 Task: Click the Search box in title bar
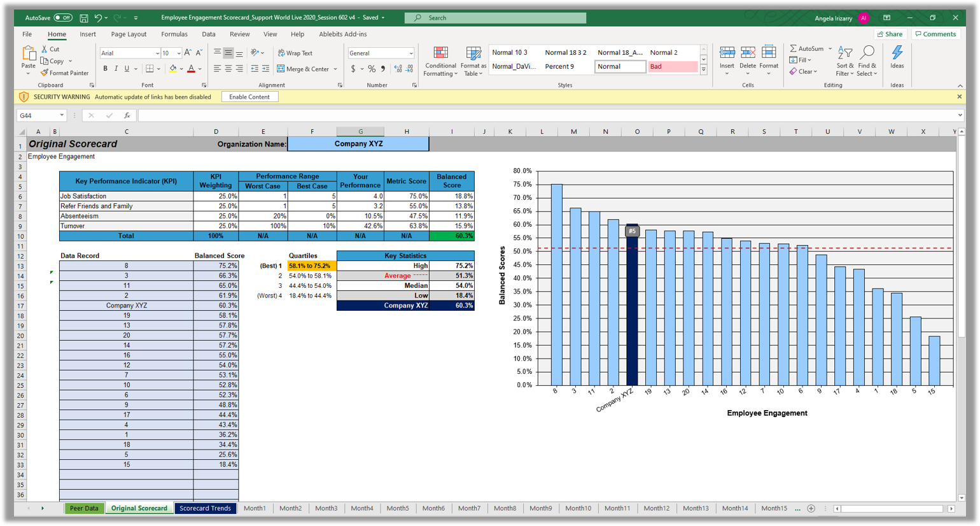495,18
